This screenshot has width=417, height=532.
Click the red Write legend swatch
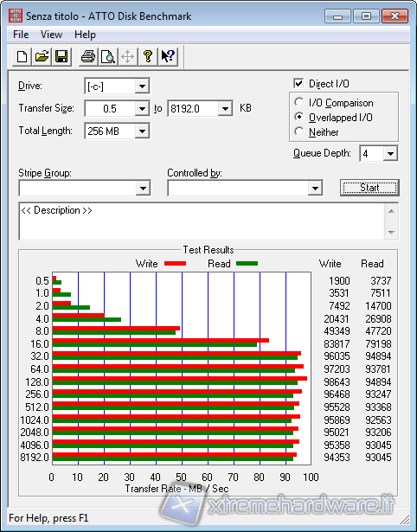pos(175,263)
